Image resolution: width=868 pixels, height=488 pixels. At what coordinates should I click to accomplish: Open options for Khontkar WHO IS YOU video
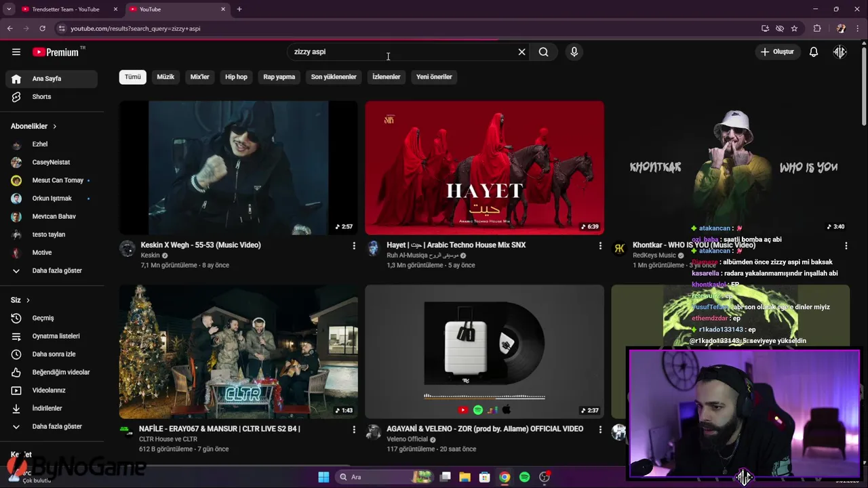[x=846, y=245]
